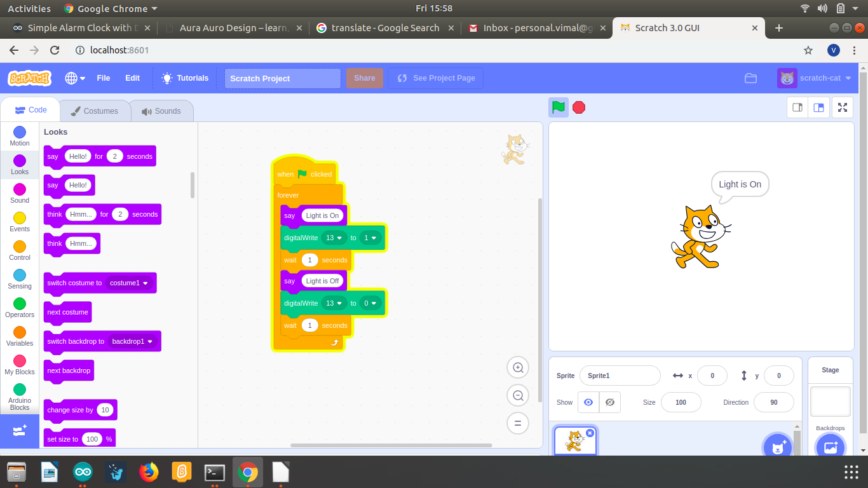Zoom in on the code workspace
The image size is (868, 488).
pyautogui.click(x=518, y=367)
